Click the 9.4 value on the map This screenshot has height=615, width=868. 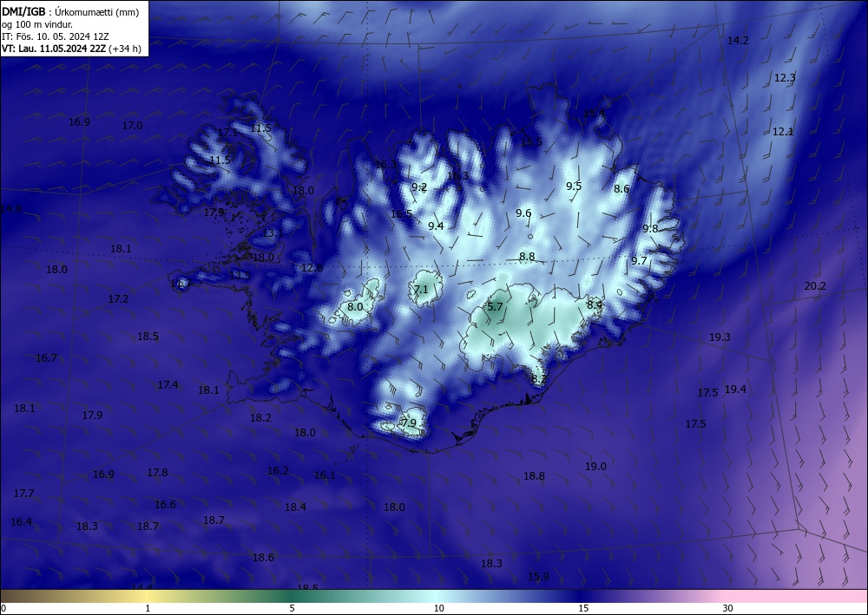click(436, 226)
